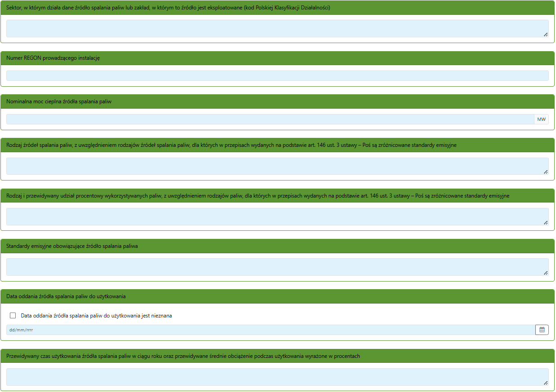Click the 'Nominalna moc cieplna źródła' section header
Viewport: 556px width, 392px height.
(x=59, y=101)
